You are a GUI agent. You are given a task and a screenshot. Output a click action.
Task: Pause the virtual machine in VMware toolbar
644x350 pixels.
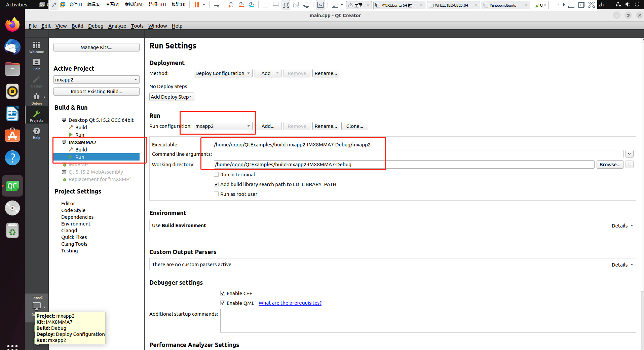tap(197, 5)
